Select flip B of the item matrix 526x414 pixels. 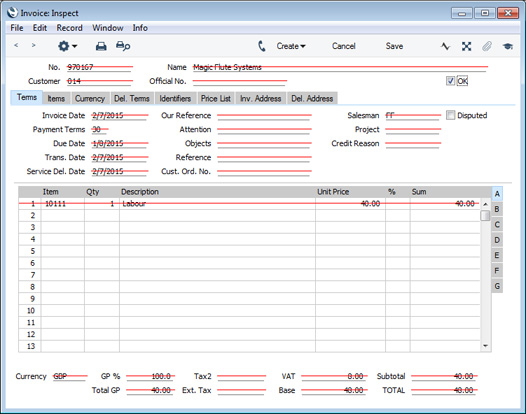pos(497,209)
